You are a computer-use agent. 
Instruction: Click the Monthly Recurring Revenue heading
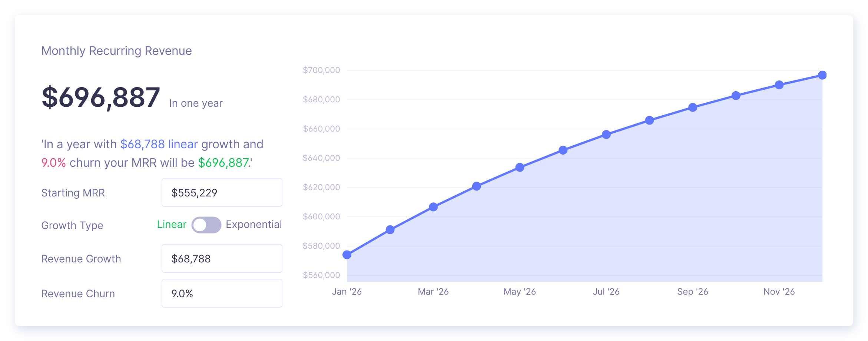(116, 51)
